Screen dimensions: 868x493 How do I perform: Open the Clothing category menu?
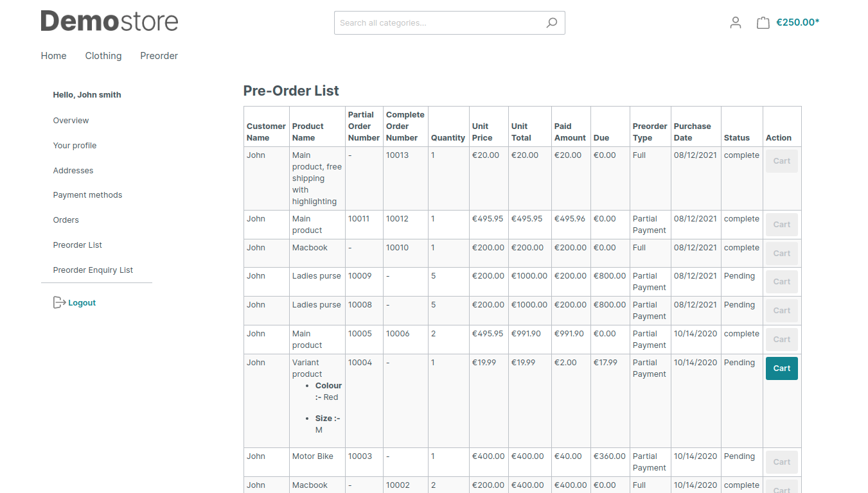(103, 56)
